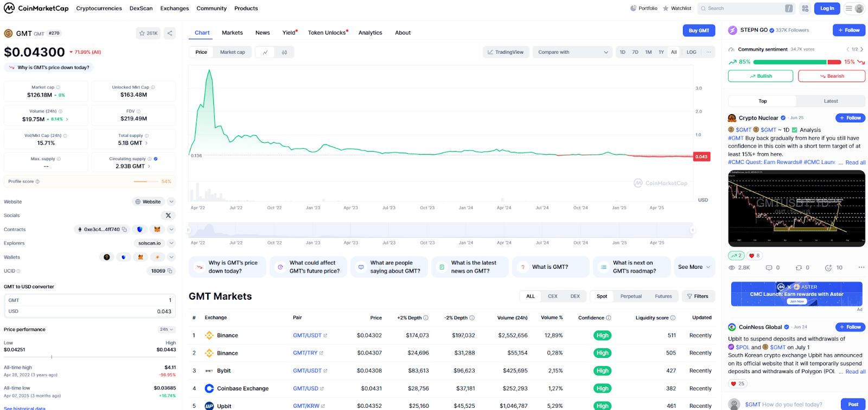
Task: Open the 24h price performance dropdown
Action: click(x=166, y=330)
